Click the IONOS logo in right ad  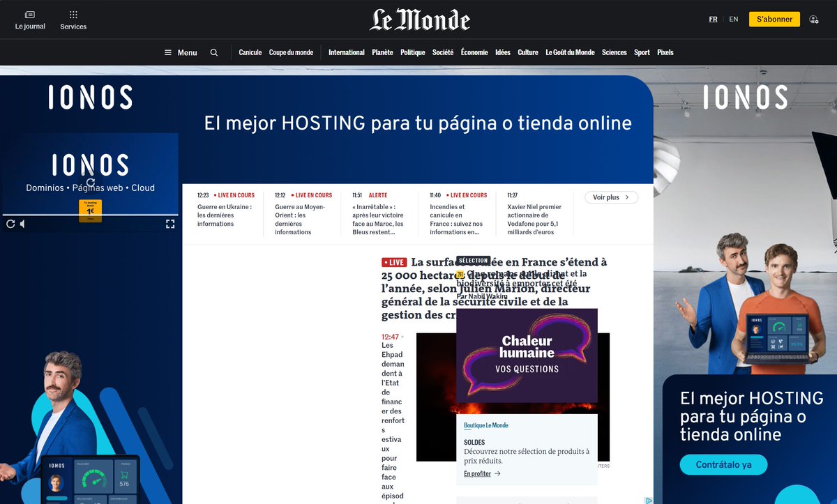[x=746, y=97]
